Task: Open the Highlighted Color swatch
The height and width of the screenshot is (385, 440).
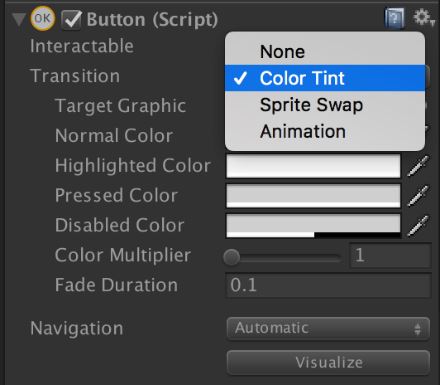Action: point(313,166)
